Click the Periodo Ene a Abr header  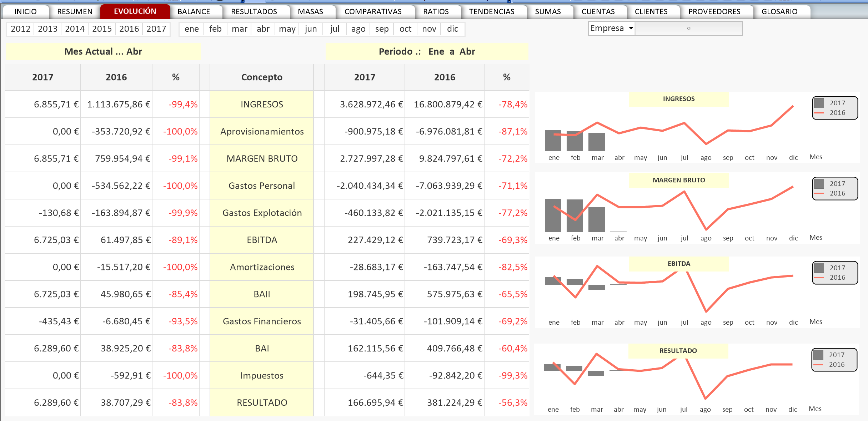(427, 51)
